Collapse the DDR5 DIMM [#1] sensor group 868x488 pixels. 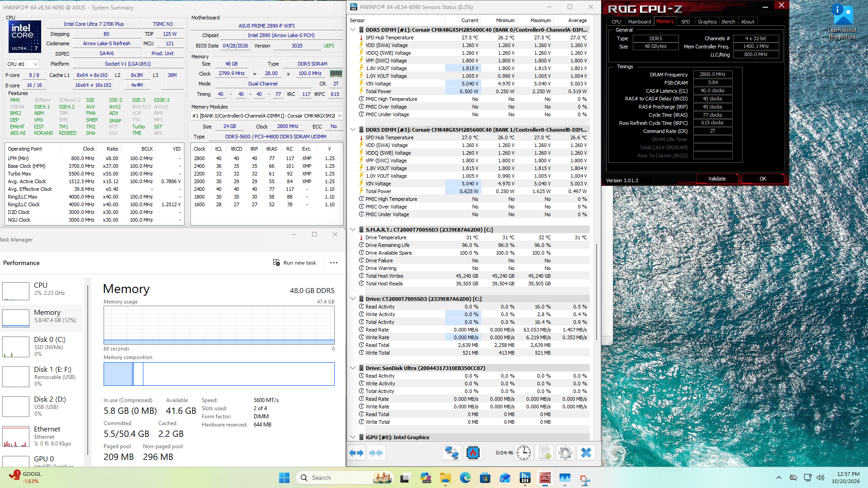353,30
